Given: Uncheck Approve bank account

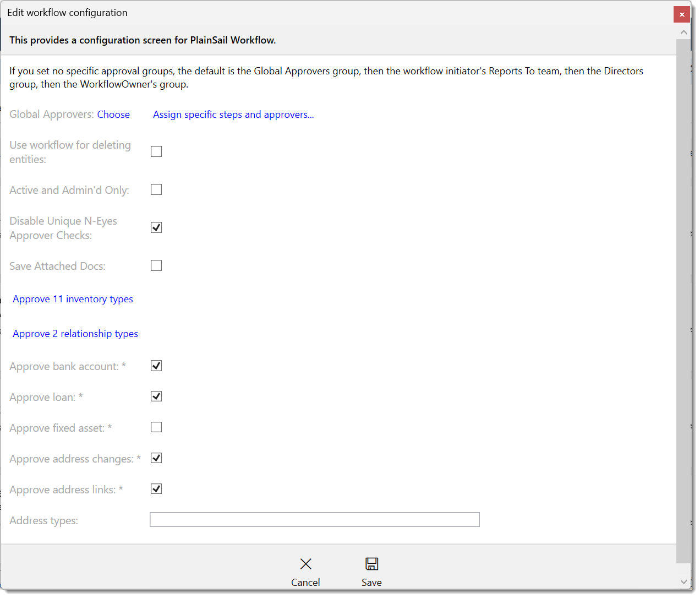Looking at the screenshot, I should click(156, 365).
